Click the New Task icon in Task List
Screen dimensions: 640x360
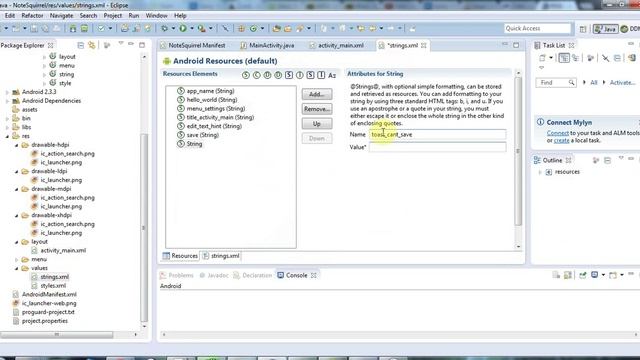[542, 58]
